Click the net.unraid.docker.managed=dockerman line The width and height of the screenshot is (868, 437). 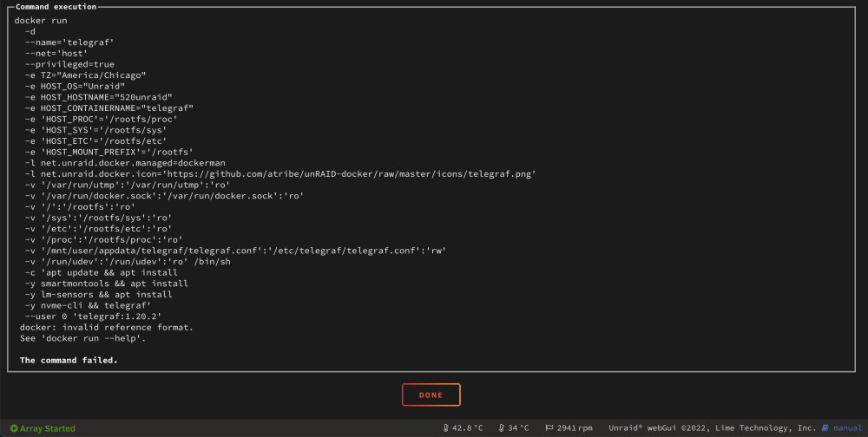125,163
